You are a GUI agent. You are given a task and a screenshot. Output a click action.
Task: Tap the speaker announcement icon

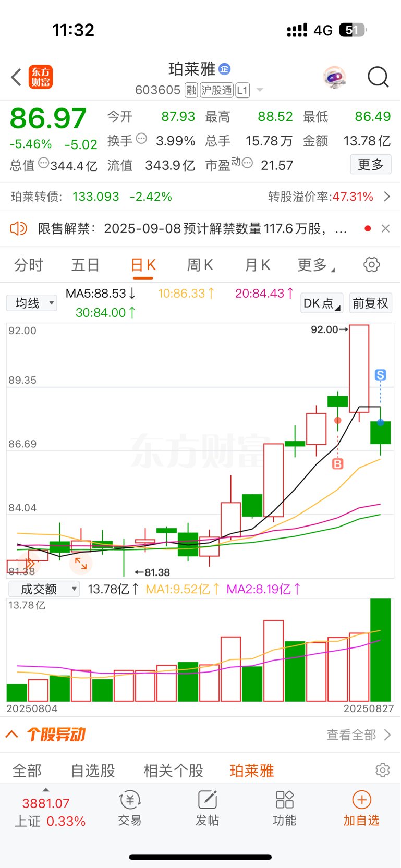pyautogui.click(x=19, y=228)
